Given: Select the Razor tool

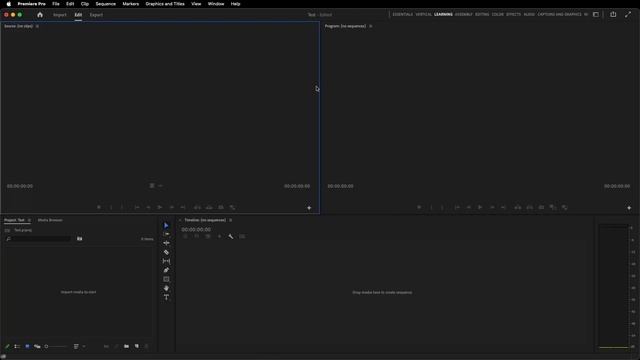Looking at the screenshot, I should 166,252.
